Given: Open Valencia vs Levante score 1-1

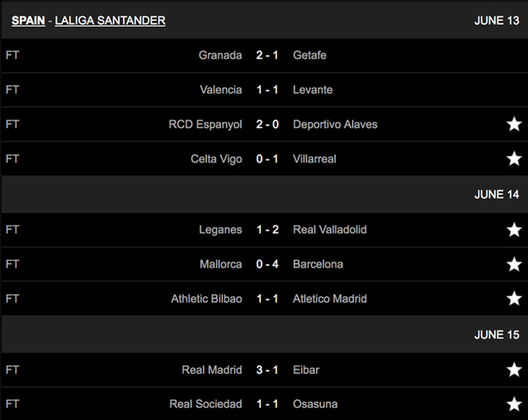Looking at the screenshot, I should click(267, 90).
